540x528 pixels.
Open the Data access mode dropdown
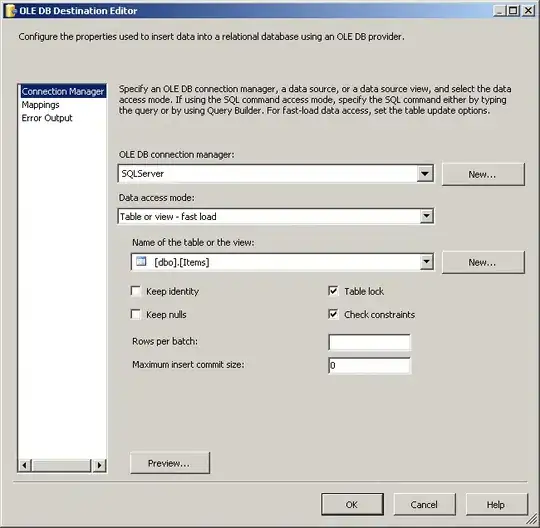coord(426,216)
